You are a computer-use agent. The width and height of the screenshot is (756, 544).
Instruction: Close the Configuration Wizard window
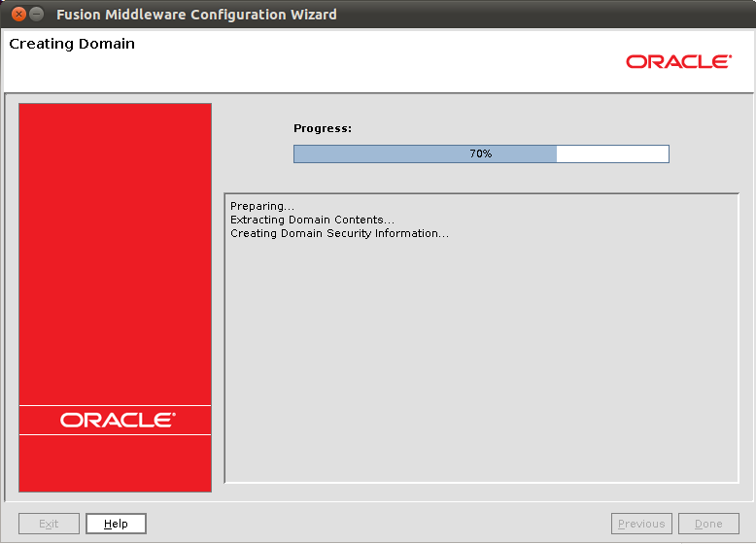coord(18,15)
